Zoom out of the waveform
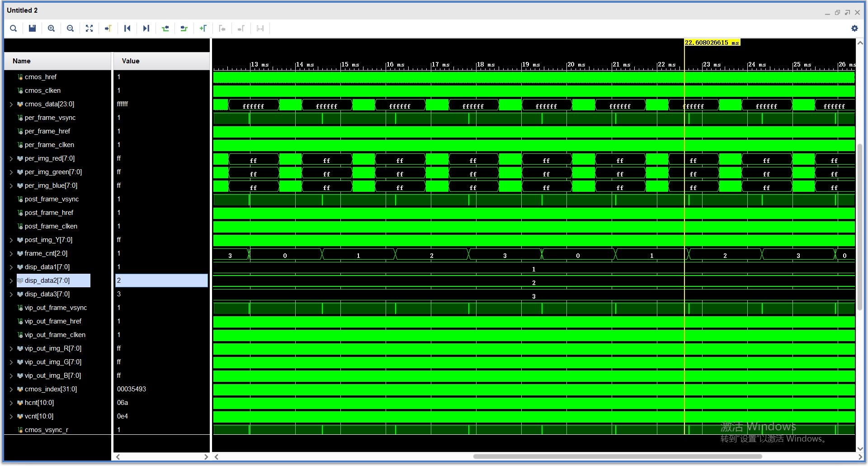This screenshot has width=868, height=466. tap(70, 28)
